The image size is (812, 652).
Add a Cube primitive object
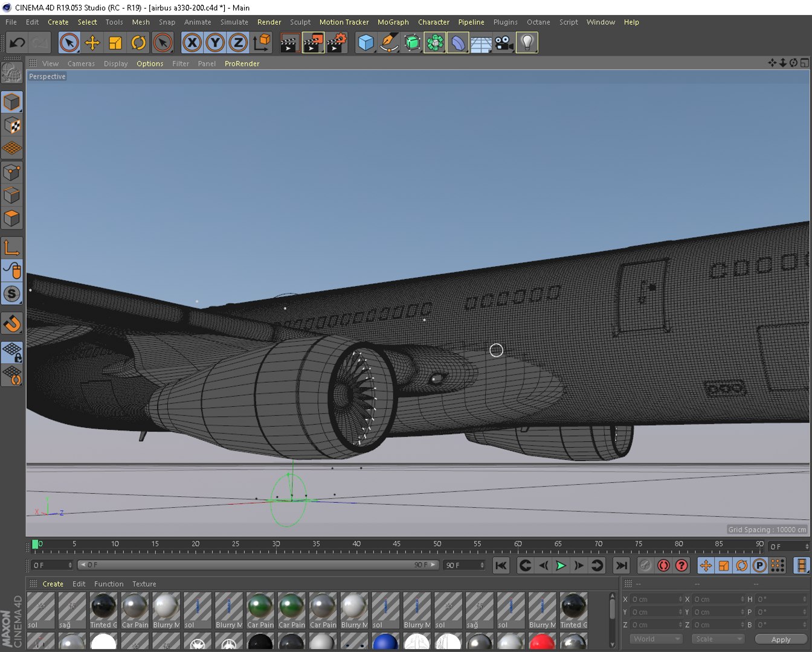(366, 42)
